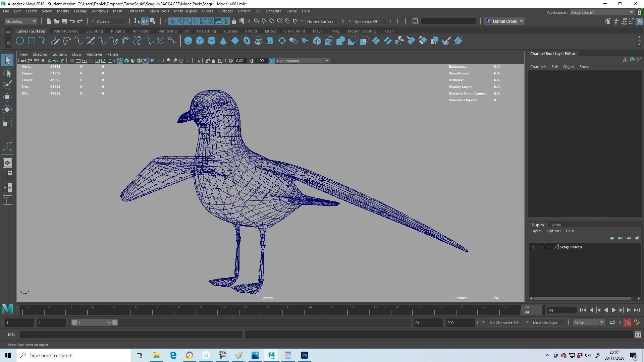Switch to Poly Modeling shelf tab
The image size is (644, 362).
pos(66,31)
